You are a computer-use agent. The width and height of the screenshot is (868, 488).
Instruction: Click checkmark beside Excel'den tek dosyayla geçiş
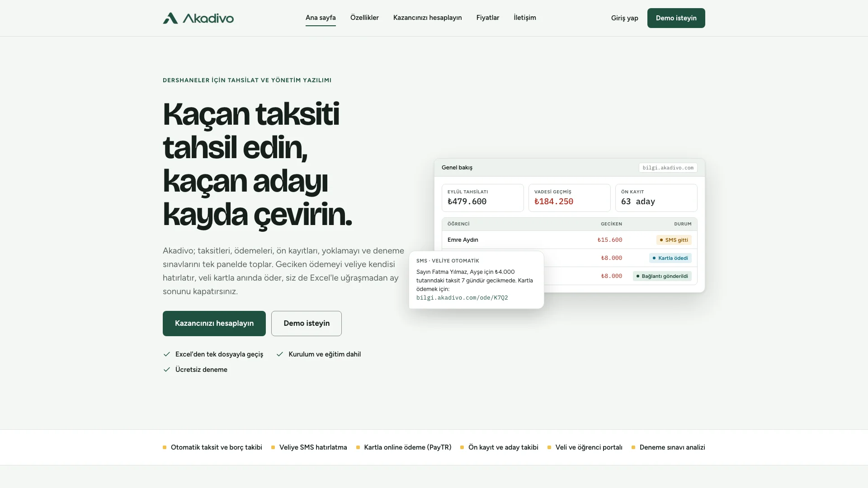click(x=167, y=354)
